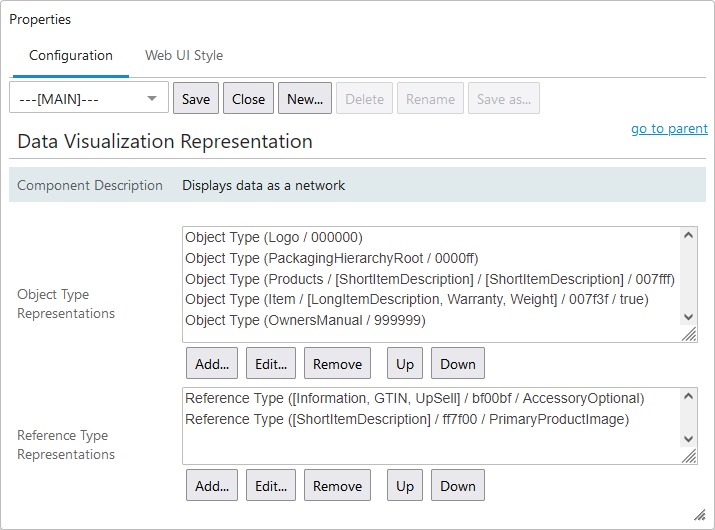The height and width of the screenshot is (530, 715).
Task: Follow the go to parent link
Action: pos(669,129)
